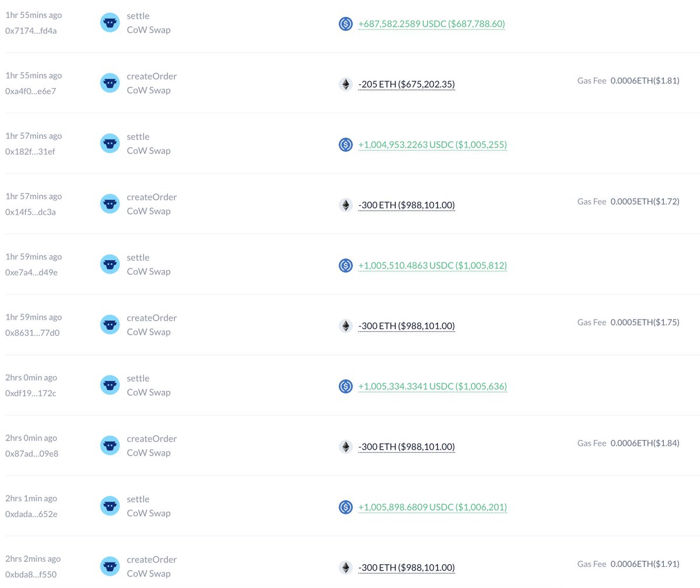Open transaction hash 0xdada...652e

click(32, 513)
